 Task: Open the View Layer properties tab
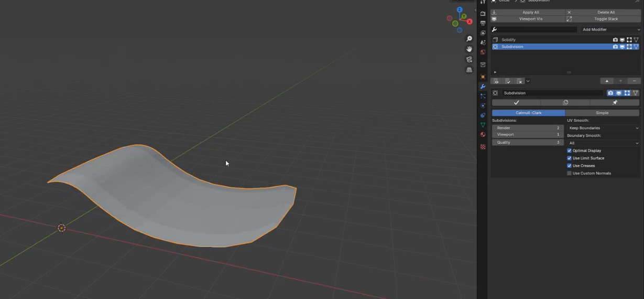(x=483, y=33)
